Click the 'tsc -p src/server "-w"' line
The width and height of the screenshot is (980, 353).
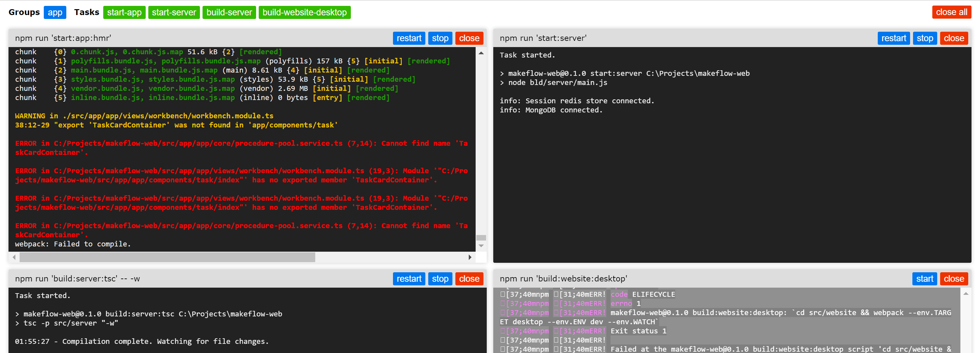[x=67, y=323]
